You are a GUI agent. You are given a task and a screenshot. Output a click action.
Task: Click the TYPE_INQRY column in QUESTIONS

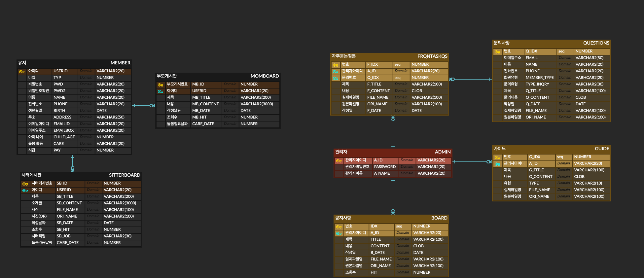click(537, 84)
